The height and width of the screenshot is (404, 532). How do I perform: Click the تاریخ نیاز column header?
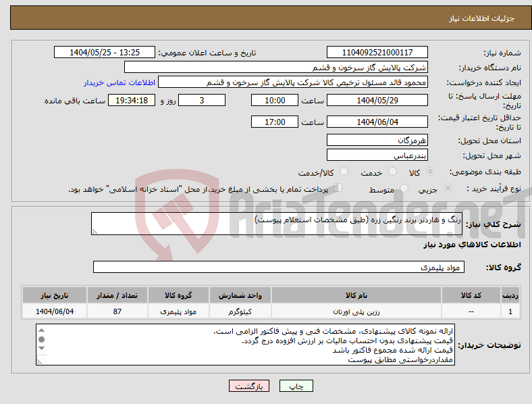(x=55, y=295)
